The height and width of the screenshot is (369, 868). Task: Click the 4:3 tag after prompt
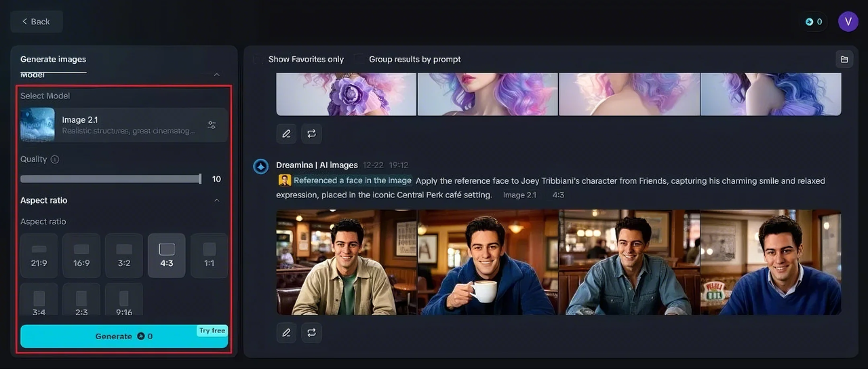[558, 195]
